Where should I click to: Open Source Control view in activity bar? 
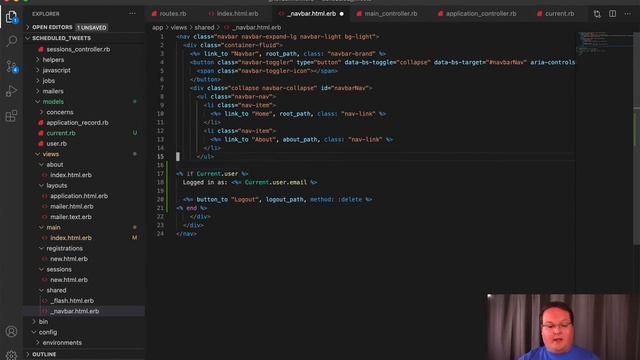11,66
